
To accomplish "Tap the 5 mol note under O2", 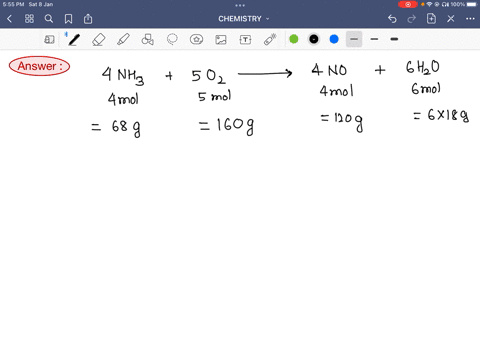I will pos(214,96).
